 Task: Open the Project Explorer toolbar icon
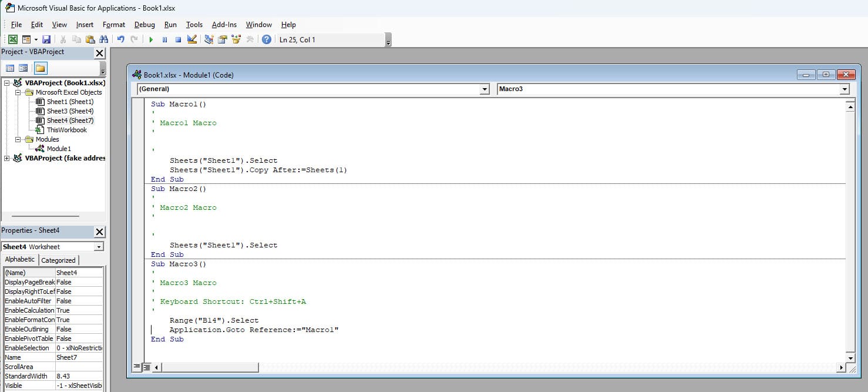pyautogui.click(x=208, y=39)
